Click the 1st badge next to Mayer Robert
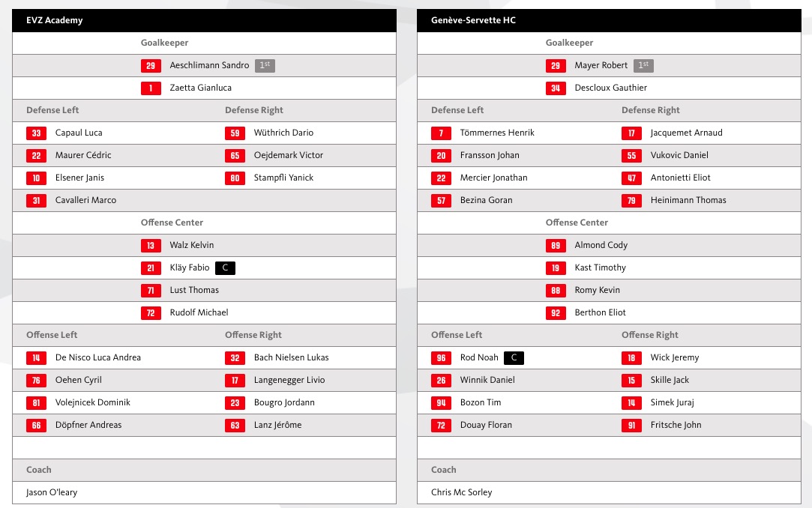This screenshot has width=812, height=508. point(643,66)
